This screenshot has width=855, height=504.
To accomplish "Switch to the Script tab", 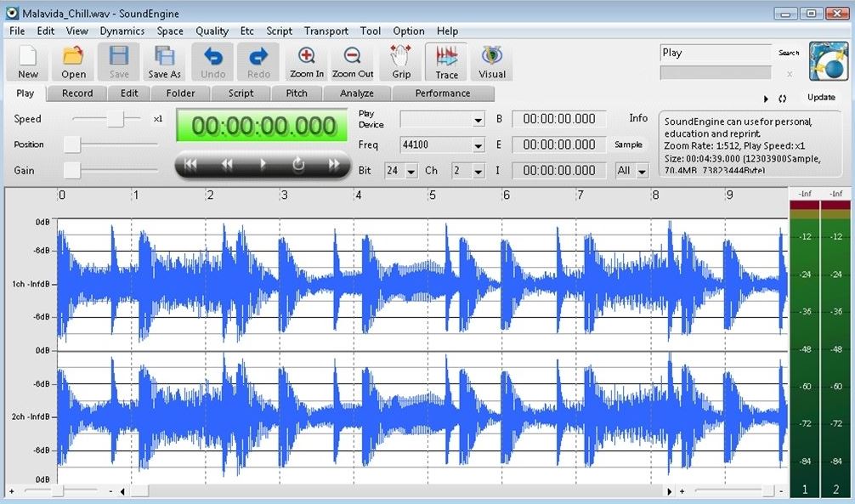I will 241,93.
